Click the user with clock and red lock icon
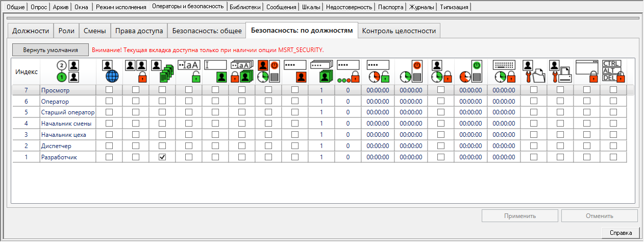This screenshot has height=242, width=644. point(441,71)
